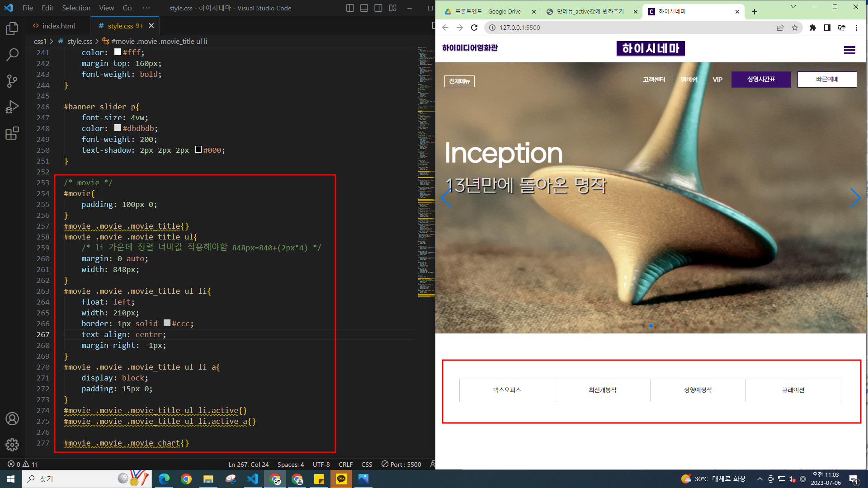Toggle the primary sidebar layout button
Image resolution: width=868 pixels, height=488 pixels.
coord(350,8)
